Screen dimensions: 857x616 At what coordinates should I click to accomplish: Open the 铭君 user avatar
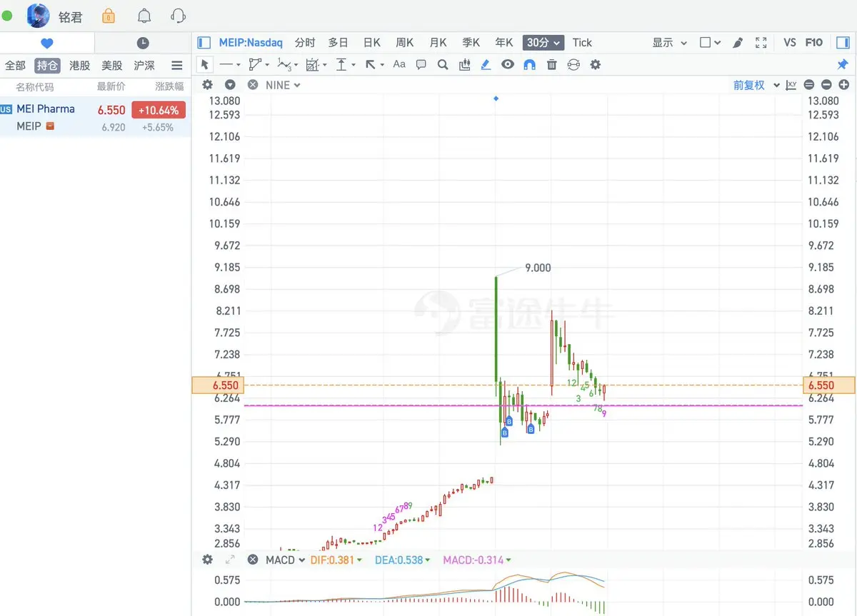tap(39, 16)
